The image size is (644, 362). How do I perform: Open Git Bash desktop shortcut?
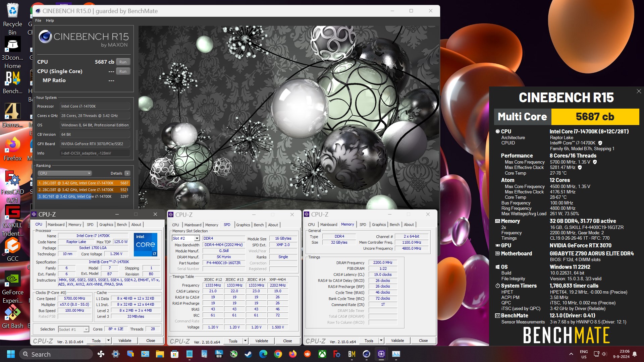[x=12, y=317]
